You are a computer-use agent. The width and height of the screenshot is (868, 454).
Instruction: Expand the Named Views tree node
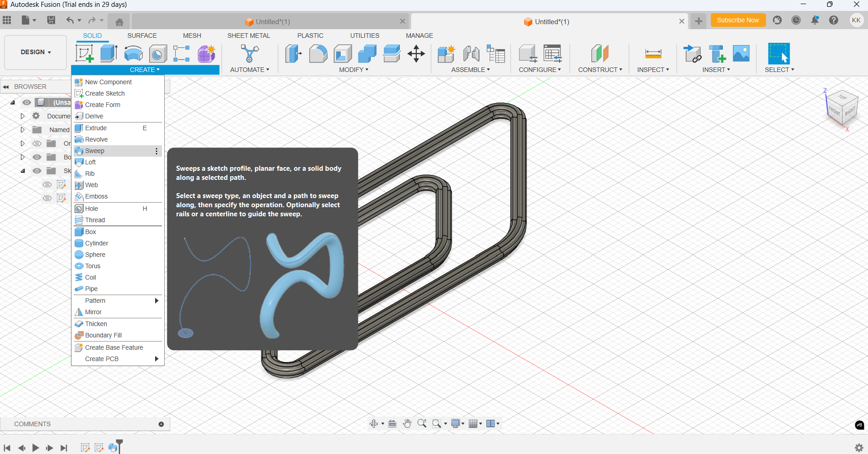tap(22, 130)
